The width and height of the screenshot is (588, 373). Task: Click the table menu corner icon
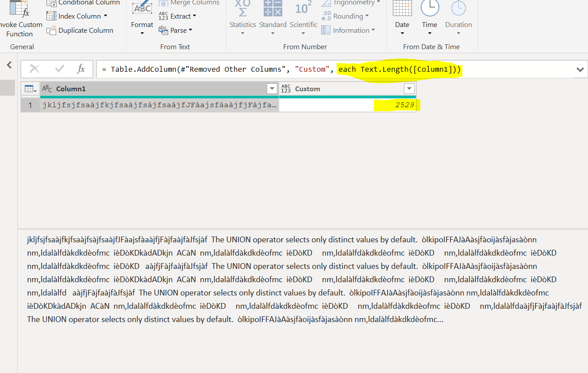click(30, 89)
